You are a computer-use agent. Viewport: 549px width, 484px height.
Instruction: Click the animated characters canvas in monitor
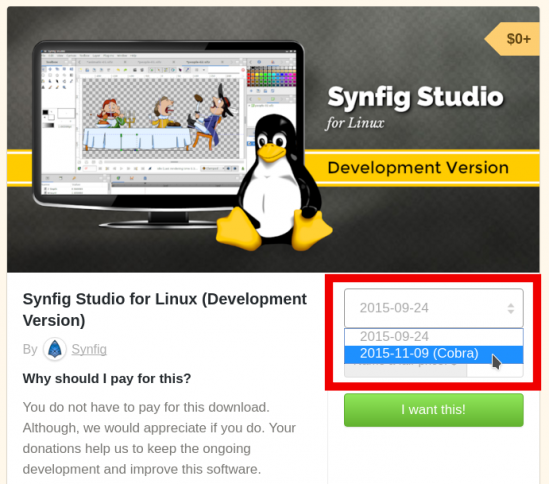(160, 118)
